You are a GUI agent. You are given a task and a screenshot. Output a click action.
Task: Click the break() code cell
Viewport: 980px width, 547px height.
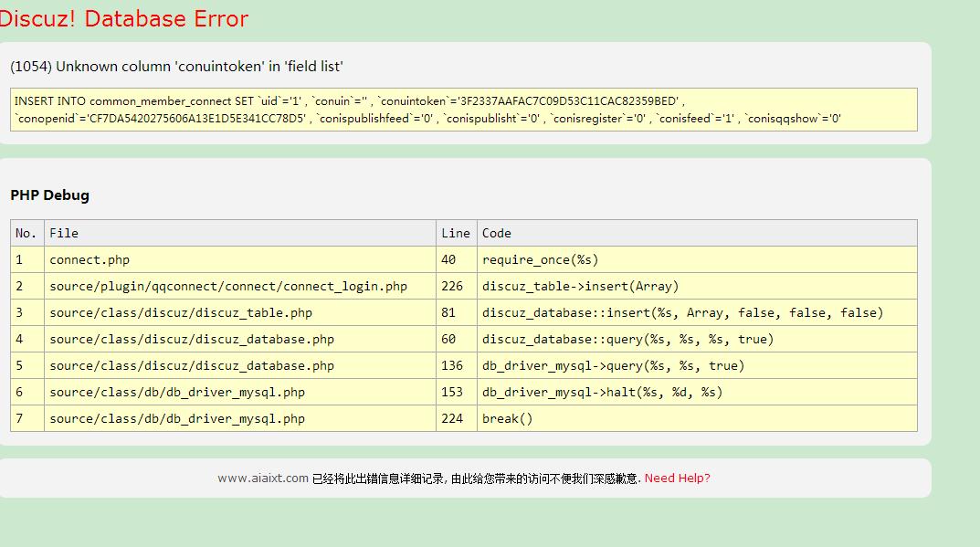(508, 418)
